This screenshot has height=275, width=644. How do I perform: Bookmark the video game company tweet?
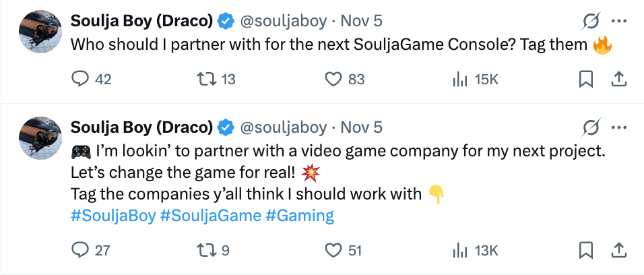coord(586,251)
